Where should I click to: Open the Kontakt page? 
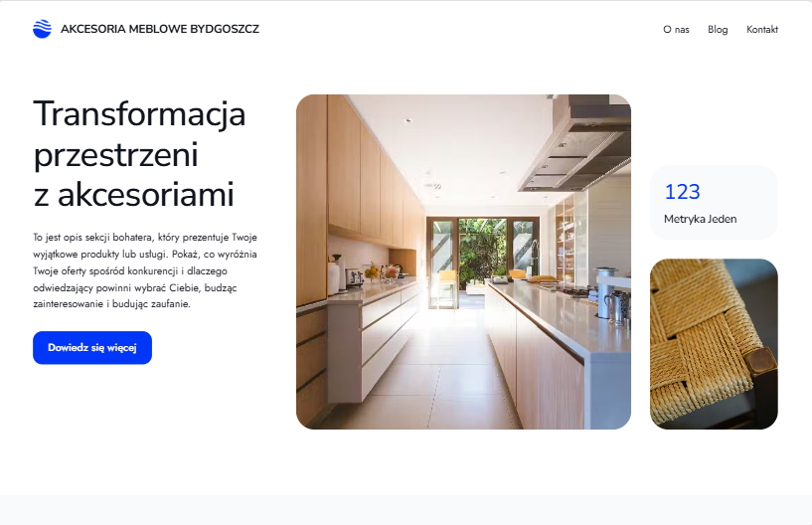[762, 30]
